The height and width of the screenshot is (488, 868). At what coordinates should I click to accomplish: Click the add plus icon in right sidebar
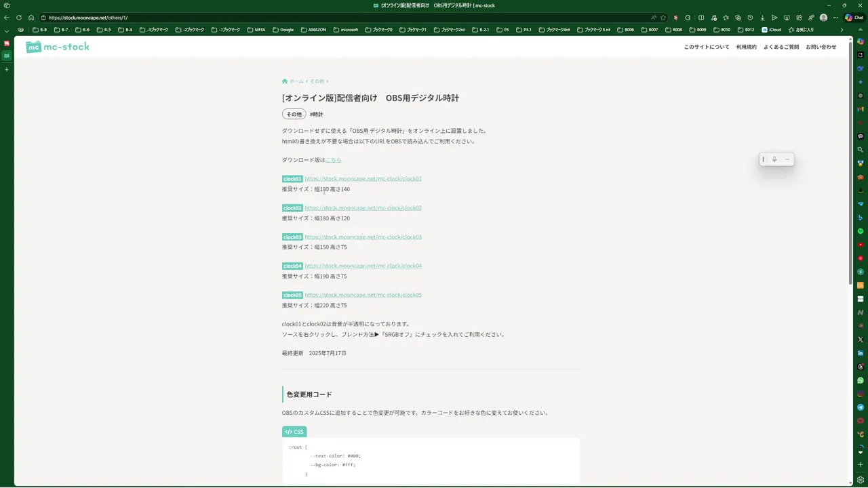pos(861,464)
